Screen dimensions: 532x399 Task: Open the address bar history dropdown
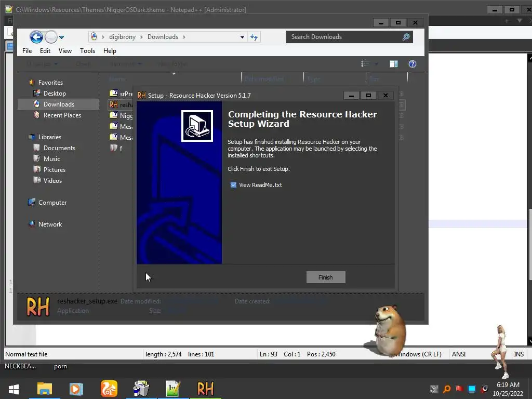click(x=242, y=37)
